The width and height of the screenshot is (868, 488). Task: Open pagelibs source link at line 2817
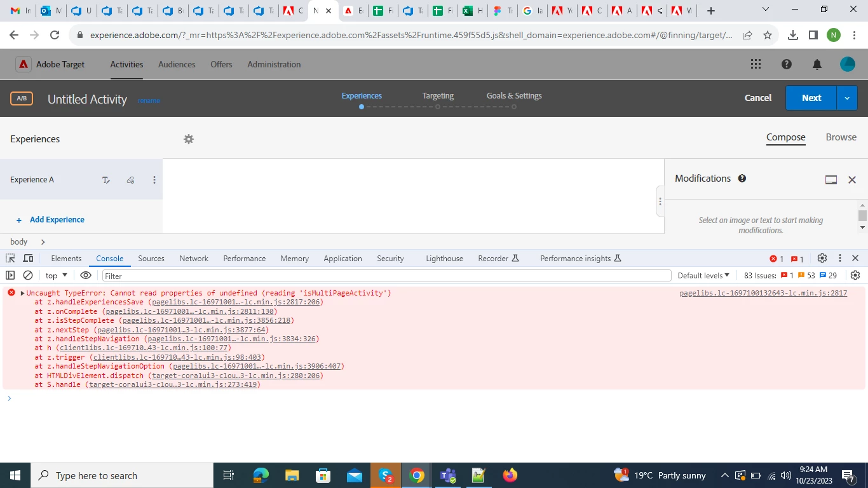pyautogui.click(x=763, y=293)
